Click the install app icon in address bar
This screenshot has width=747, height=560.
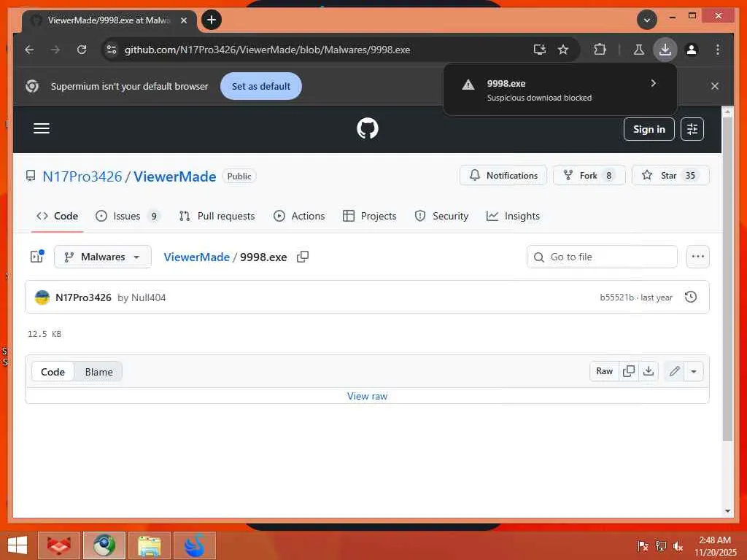click(x=539, y=50)
